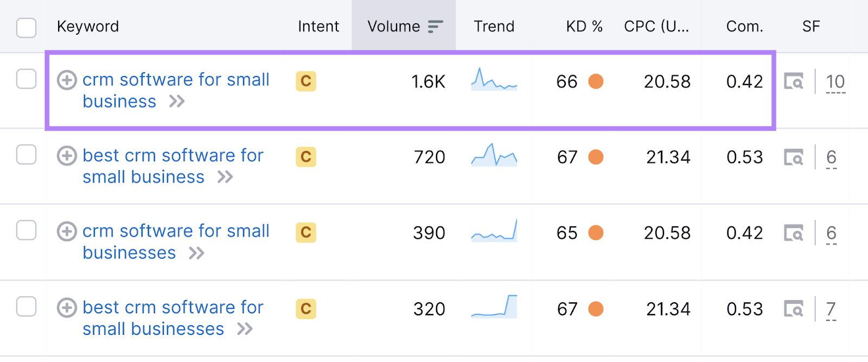Click the SERP viewer icon next to best crm software for small business
The image size is (868, 362).
click(794, 157)
